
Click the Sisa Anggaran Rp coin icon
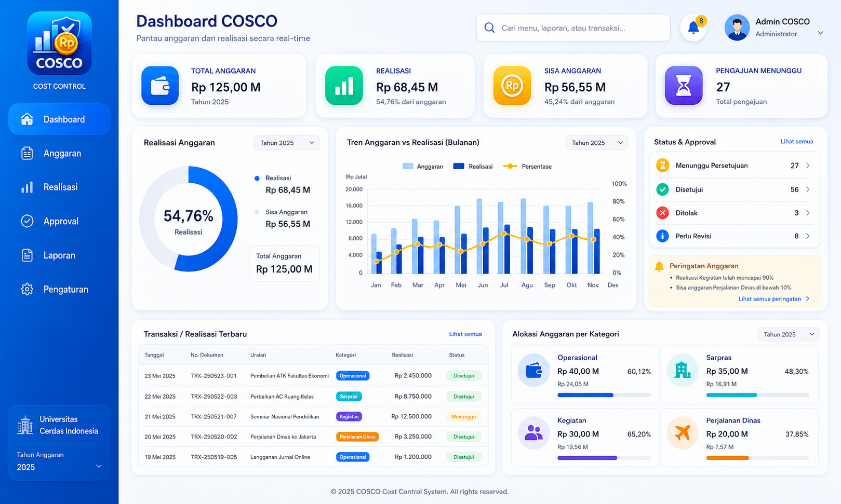tap(512, 86)
